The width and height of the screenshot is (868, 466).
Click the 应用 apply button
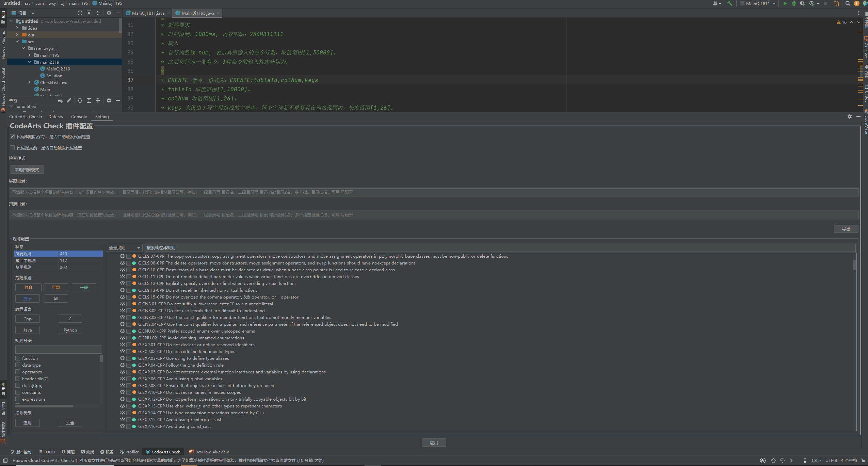(x=434, y=443)
